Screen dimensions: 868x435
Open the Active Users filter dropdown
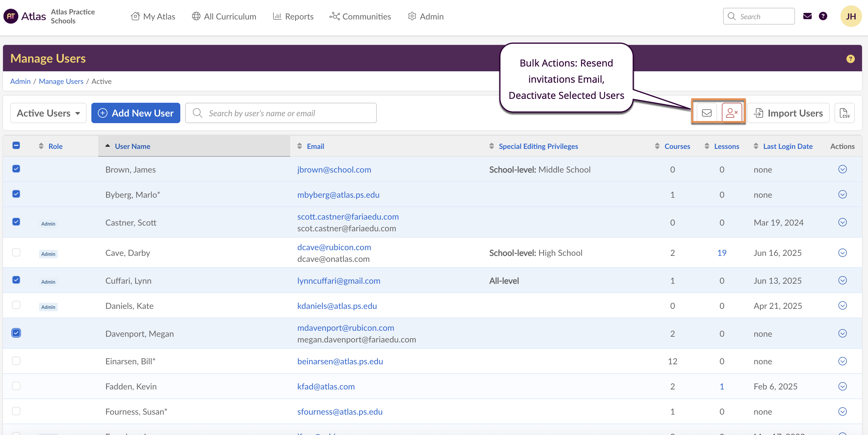point(48,113)
